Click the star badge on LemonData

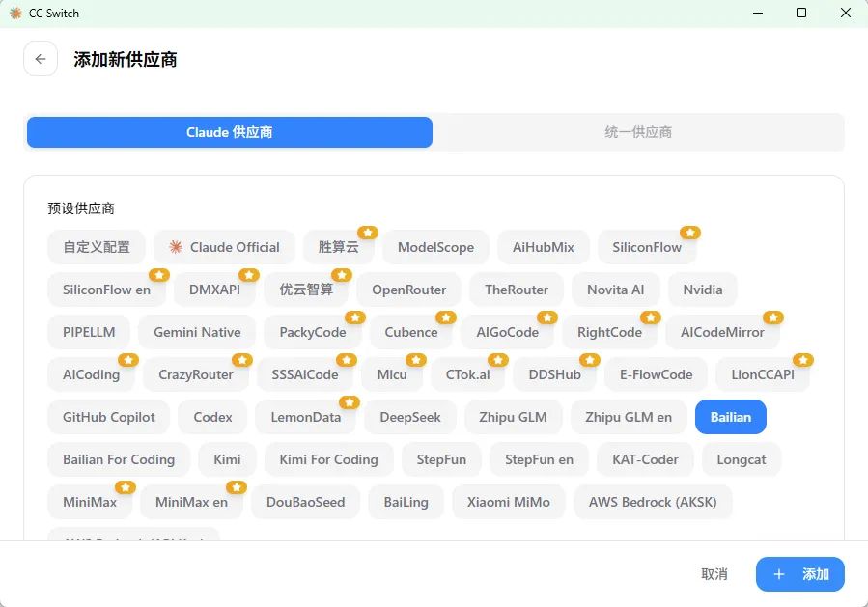pyautogui.click(x=350, y=402)
